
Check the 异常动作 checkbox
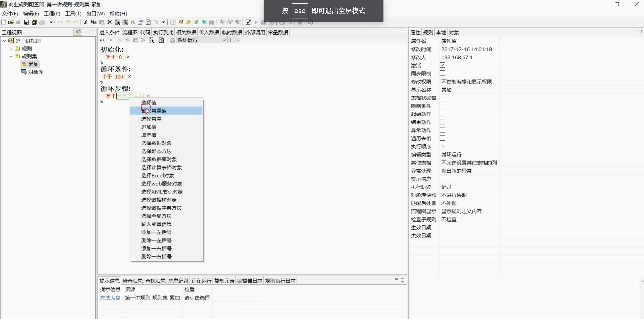pos(442,130)
